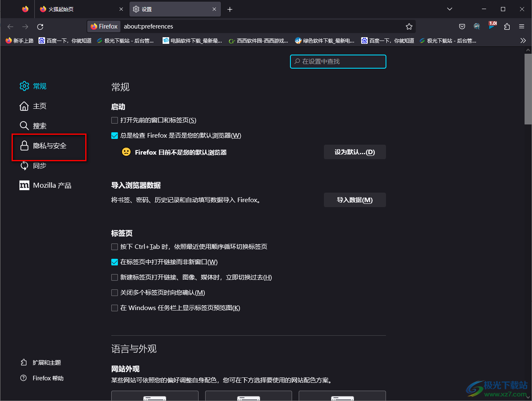Open the extension icon with 1.00 badge
The height and width of the screenshot is (401, 532).
coord(492,26)
